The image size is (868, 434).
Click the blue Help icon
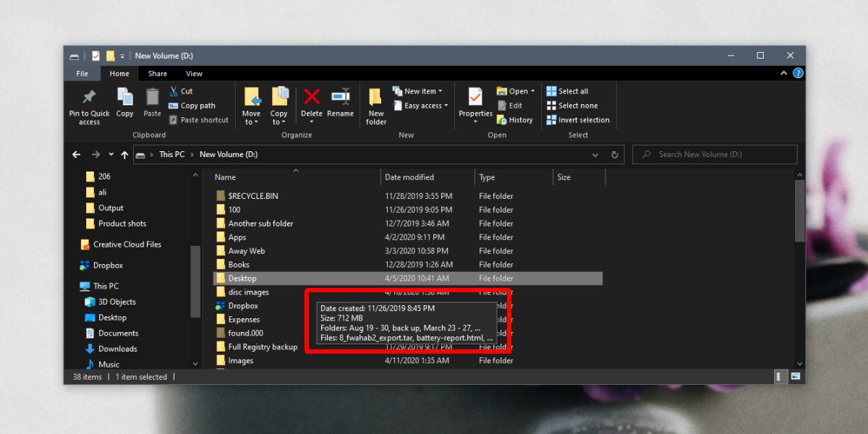pos(797,73)
